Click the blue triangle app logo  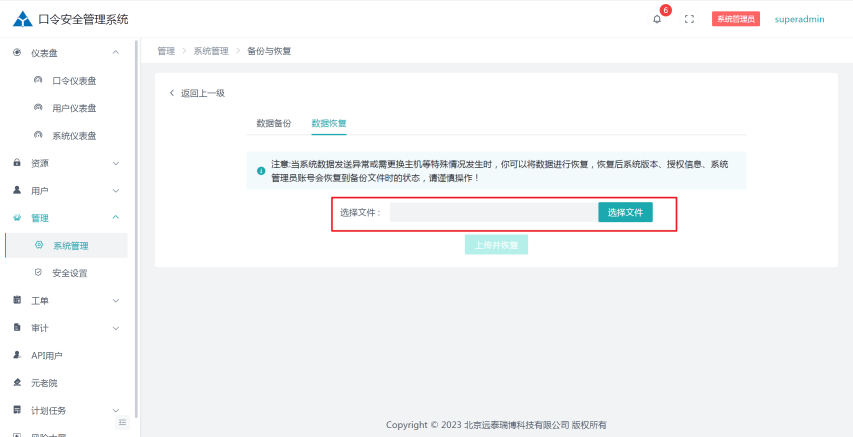click(22, 19)
